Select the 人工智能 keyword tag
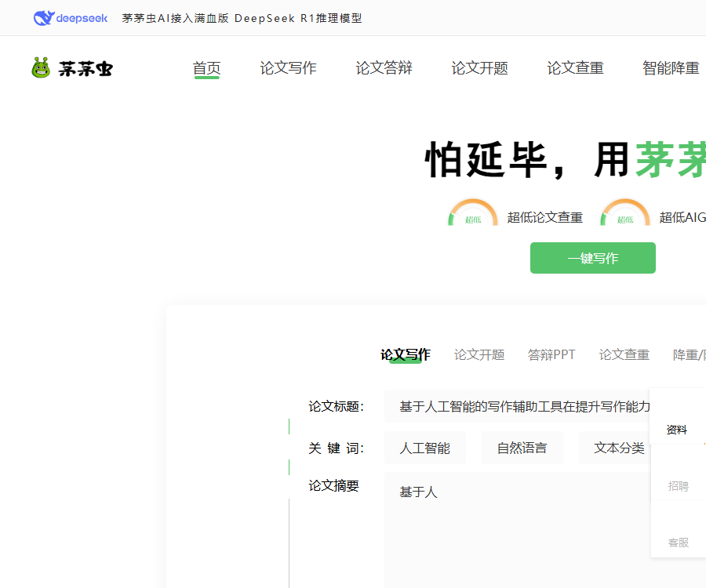 point(425,448)
